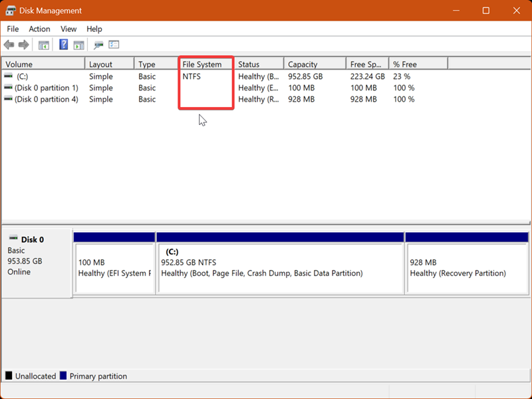Screen dimensions: 532x399
Task: Click the checklist-style toolbar icon
Action: tap(114, 45)
